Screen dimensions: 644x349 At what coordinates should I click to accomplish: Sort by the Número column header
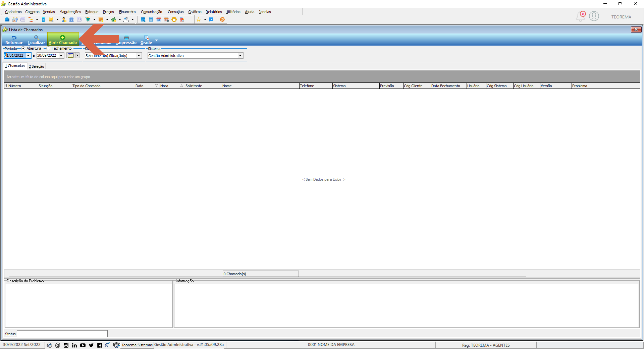coord(22,86)
